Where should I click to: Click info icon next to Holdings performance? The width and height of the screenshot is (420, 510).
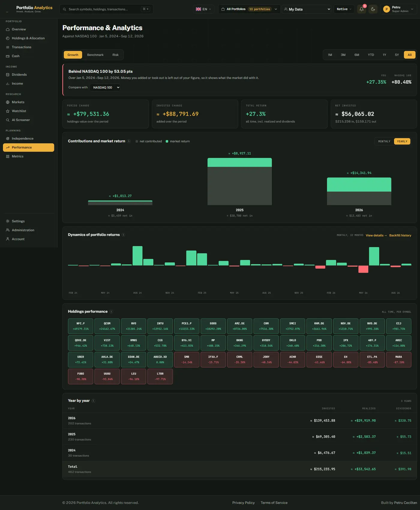(111, 312)
